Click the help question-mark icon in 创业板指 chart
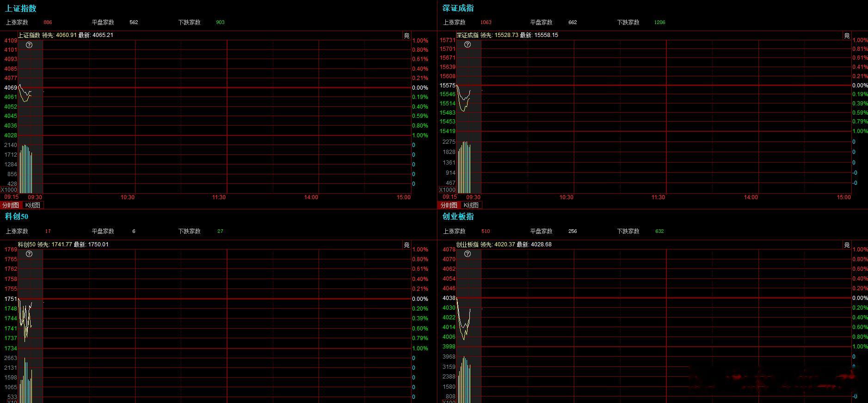Image resolution: width=868 pixels, height=403 pixels. pos(468,254)
